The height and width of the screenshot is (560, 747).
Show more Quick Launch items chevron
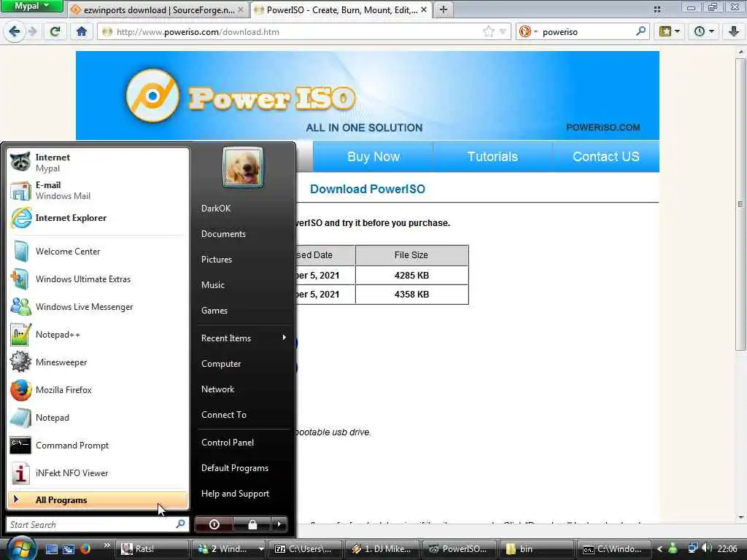pyautogui.click(x=107, y=545)
